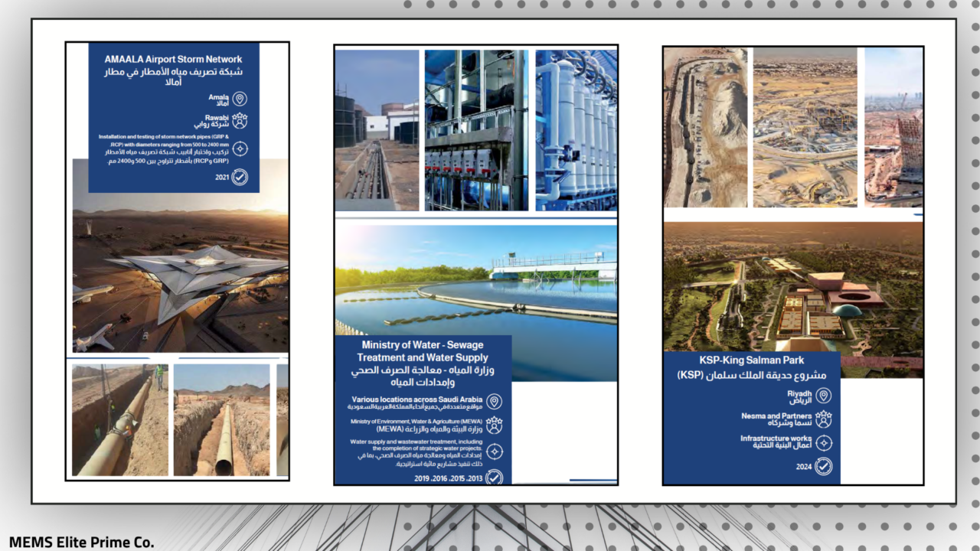Click the scope icon beside the storm pipes description
The image size is (980, 551).
click(x=240, y=148)
